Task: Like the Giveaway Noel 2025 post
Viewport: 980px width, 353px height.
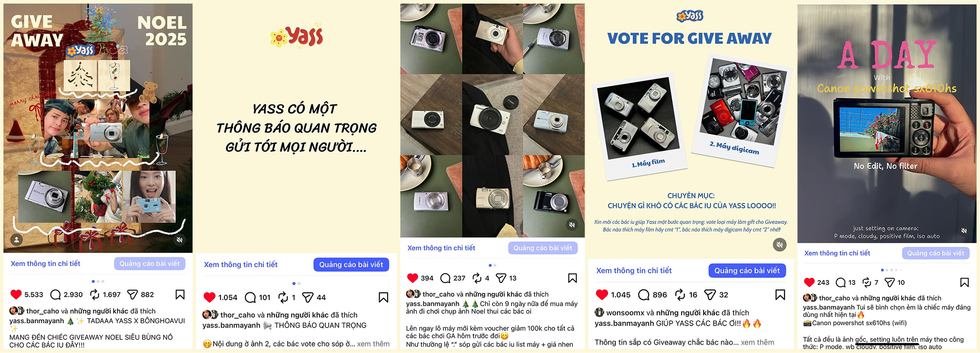Action: point(16,294)
